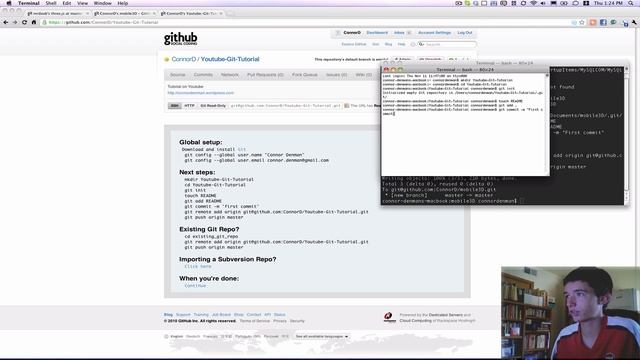Click the white Terminal window title bar
Image resolution: width=640 pixels, height=360 pixels.
click(465, 69)
